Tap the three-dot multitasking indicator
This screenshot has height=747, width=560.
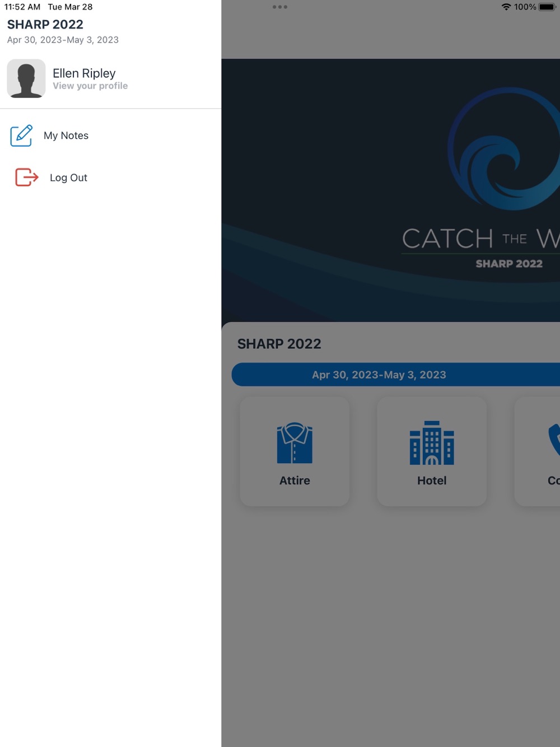click(x=280, y=7)
